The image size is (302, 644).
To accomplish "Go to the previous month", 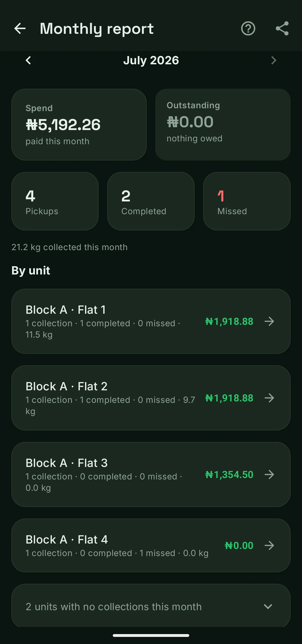I will 28,60.
